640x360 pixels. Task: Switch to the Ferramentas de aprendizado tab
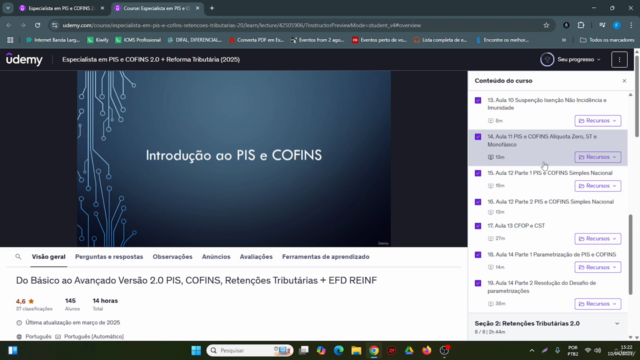[326, 257]
